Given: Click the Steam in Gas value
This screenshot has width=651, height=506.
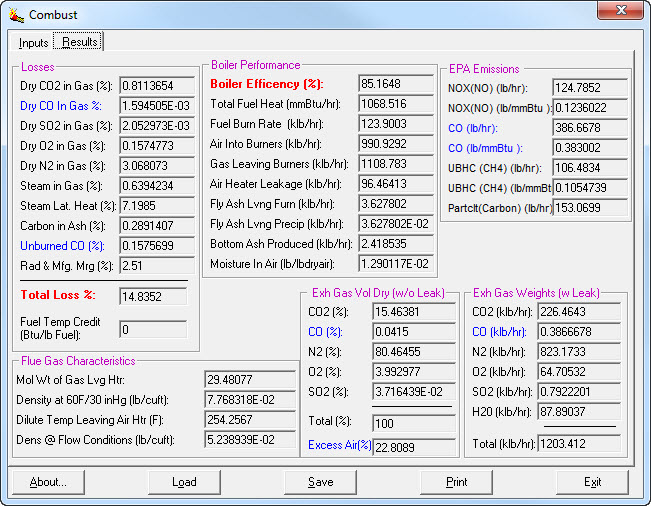Looking at the screenshot, I should [x=157, y=186].
